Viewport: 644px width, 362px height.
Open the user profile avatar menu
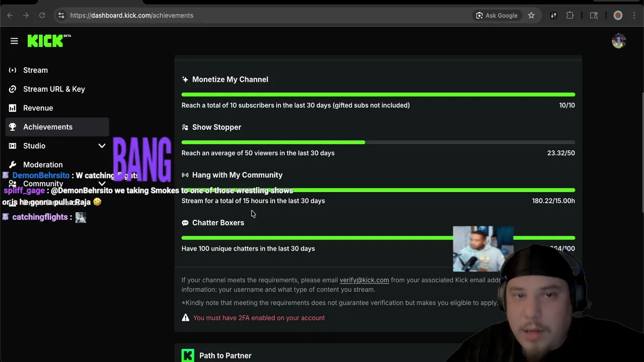tap(619, 41)
